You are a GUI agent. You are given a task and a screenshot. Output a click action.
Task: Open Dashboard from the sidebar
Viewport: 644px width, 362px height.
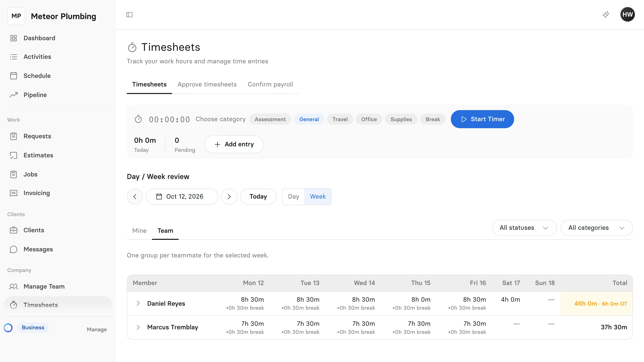(x=58, y=38)
